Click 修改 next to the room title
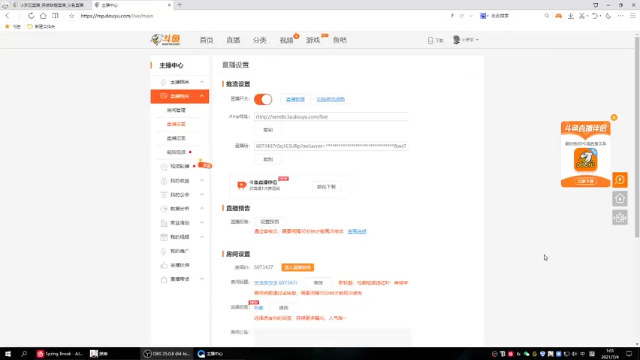Viewport: 640px width, 360px height. [318, 283]
